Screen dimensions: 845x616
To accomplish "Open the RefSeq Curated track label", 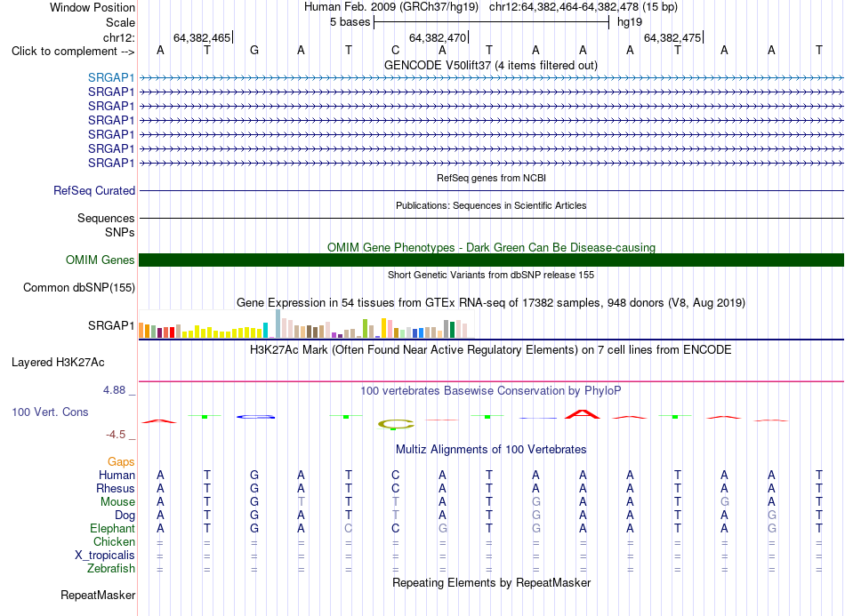I will [x=94, y=190].
